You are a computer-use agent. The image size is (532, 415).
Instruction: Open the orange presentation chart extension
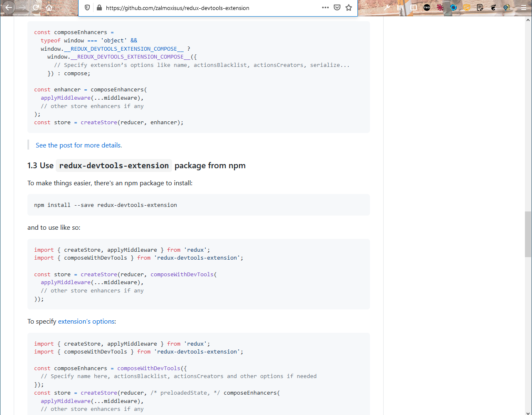pos(467,7)
